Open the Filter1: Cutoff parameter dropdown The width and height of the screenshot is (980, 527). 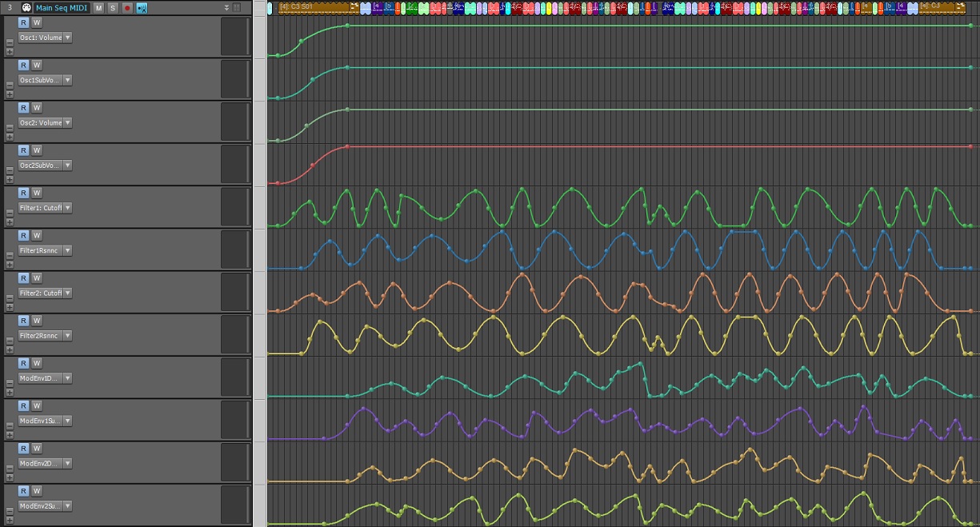(x=67, y=208)
